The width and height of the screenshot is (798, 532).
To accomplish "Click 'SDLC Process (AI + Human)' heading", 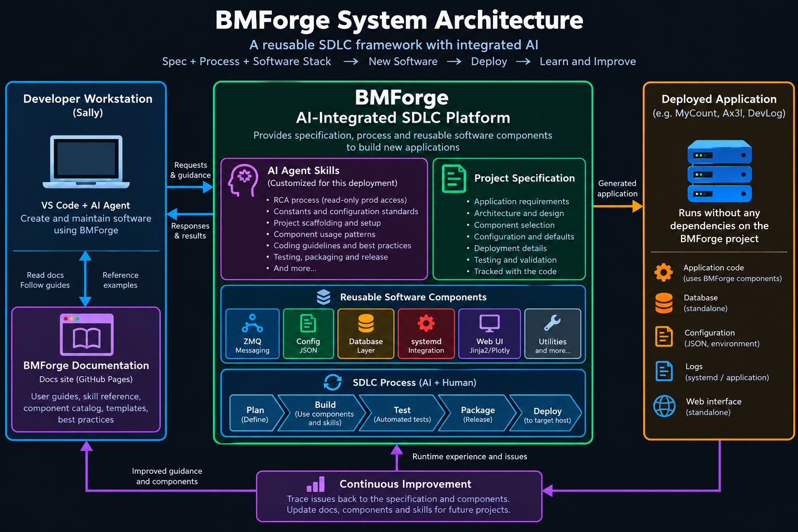I will [x=415, y=383].
